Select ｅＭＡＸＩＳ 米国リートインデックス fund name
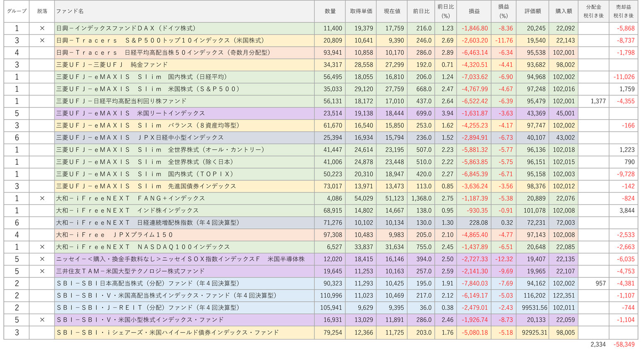 click(x=130, y=113)
